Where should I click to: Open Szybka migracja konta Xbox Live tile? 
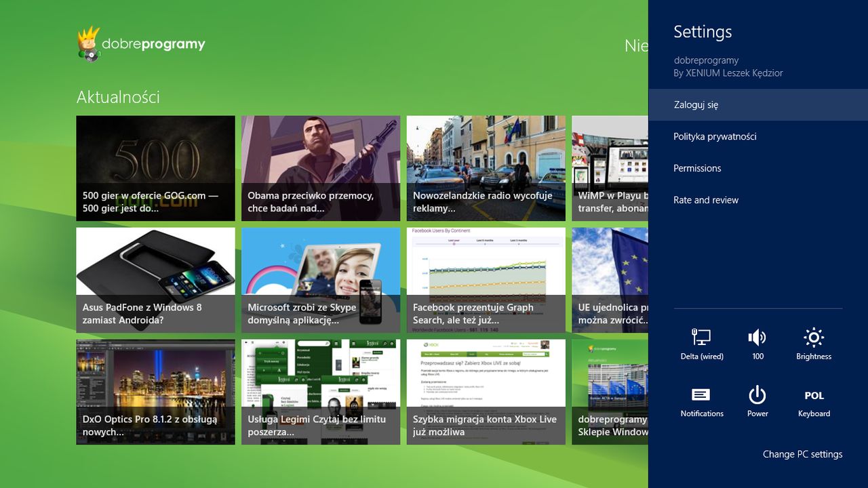click(486, 392)
